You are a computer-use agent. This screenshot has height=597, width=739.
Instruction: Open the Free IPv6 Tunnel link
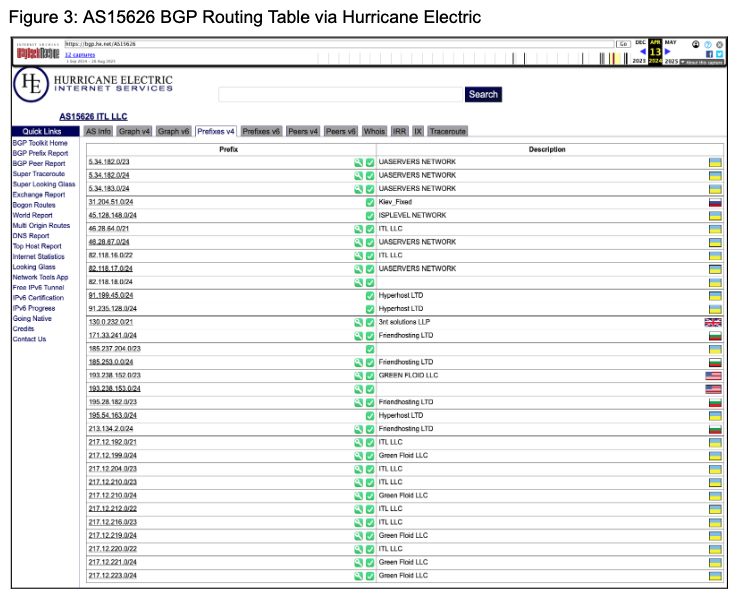pyautogui.click(x=39, y=287)
